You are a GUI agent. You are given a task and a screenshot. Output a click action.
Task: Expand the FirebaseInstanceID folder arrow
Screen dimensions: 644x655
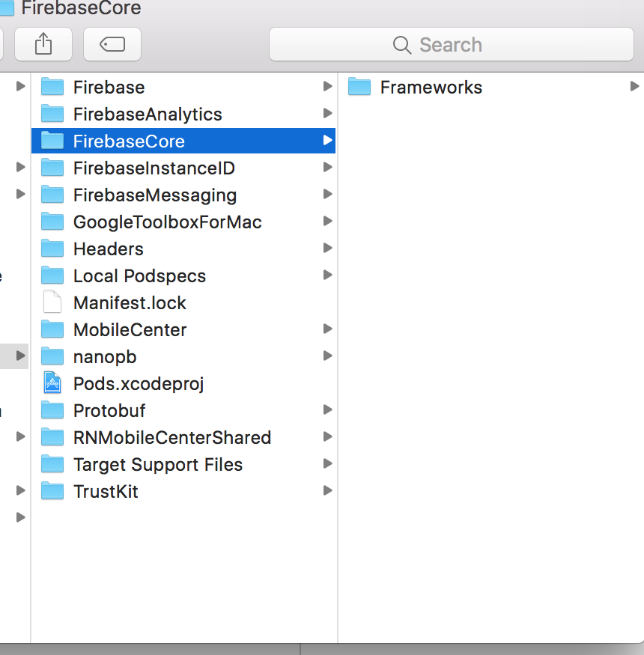coord(328,167)
